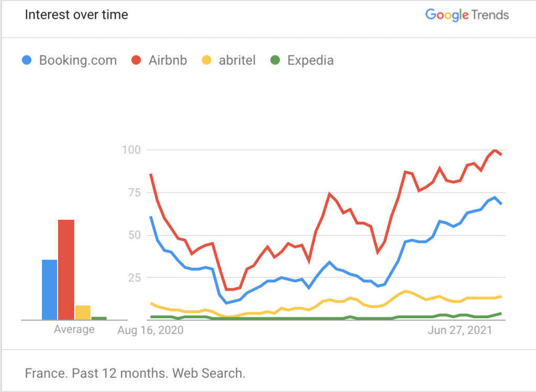Select the abritel legend label

pos(237,61)
